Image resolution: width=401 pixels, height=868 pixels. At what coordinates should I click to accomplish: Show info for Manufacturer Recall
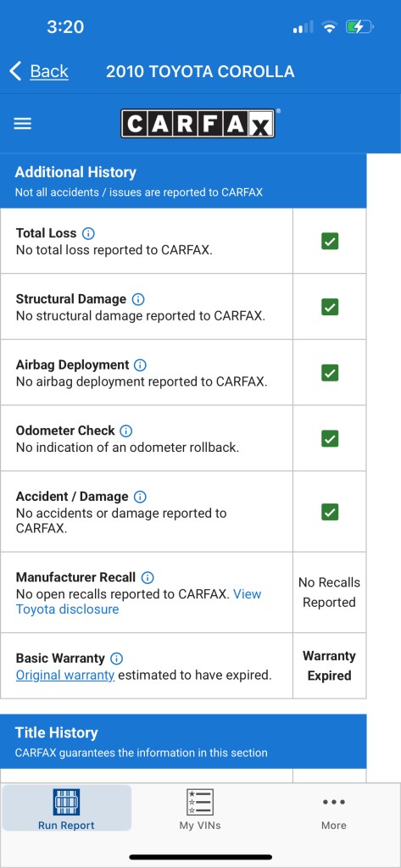(148, 577)
